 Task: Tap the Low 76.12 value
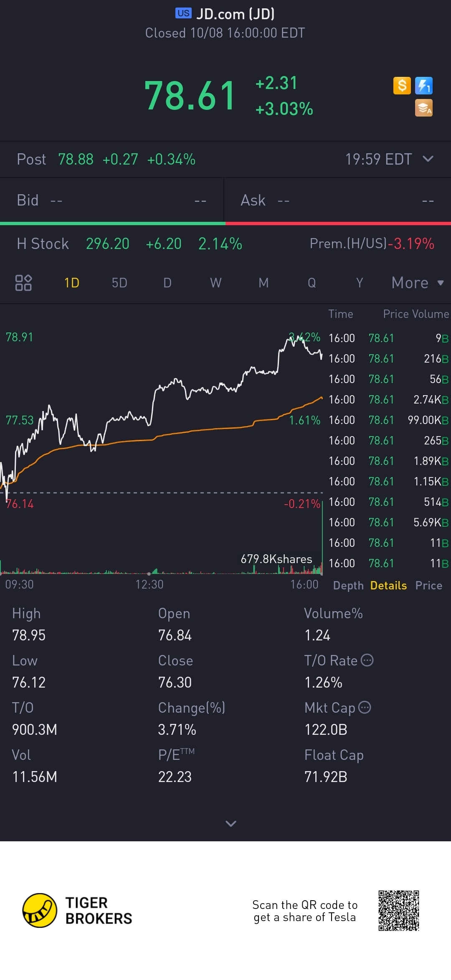tap(29, 683)
